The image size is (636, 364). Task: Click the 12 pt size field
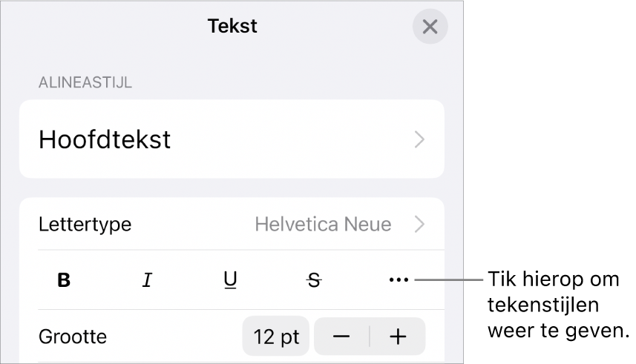[x=276, y=337]
